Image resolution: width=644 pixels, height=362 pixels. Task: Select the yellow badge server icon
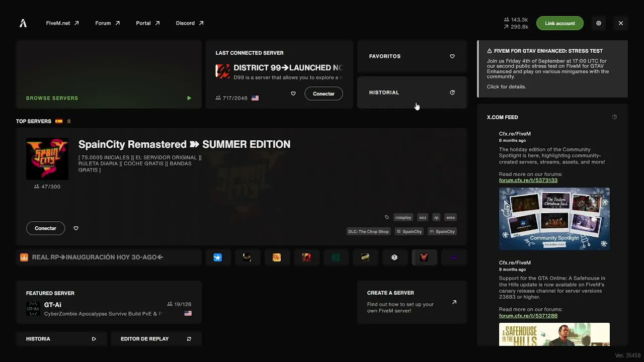point(365,257)
